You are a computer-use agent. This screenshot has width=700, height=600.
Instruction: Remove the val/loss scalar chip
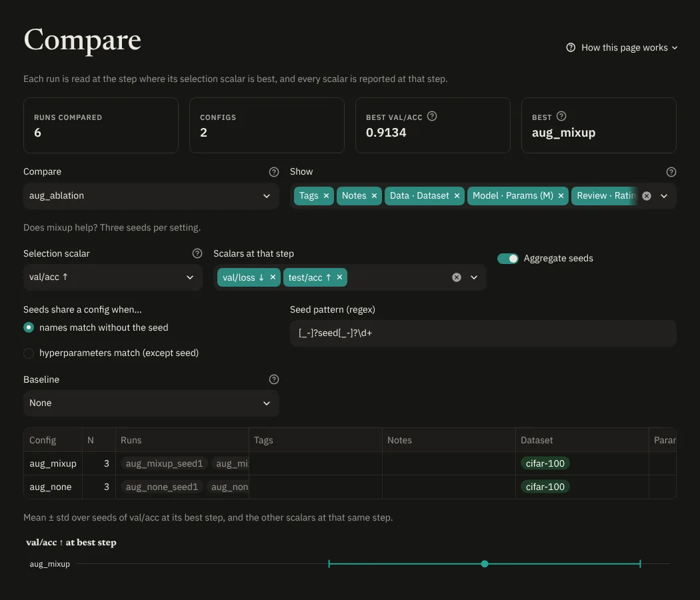click(x=273, y=277)
